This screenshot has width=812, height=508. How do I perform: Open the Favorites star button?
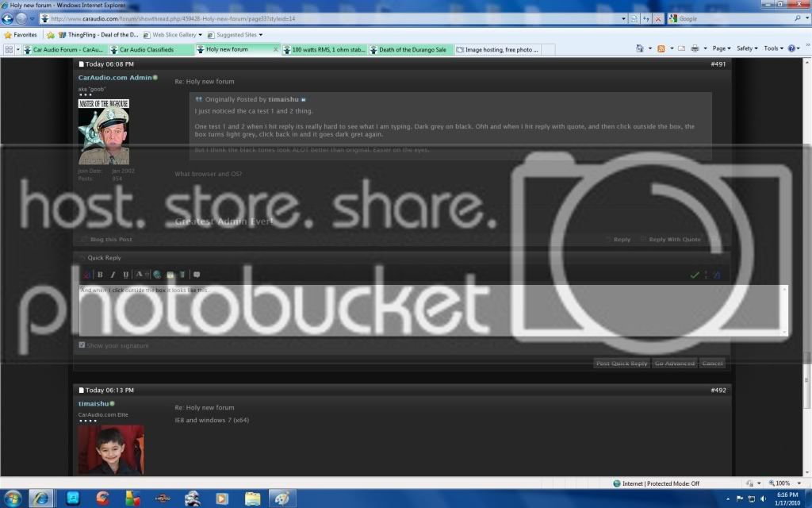tap(21, 35)
